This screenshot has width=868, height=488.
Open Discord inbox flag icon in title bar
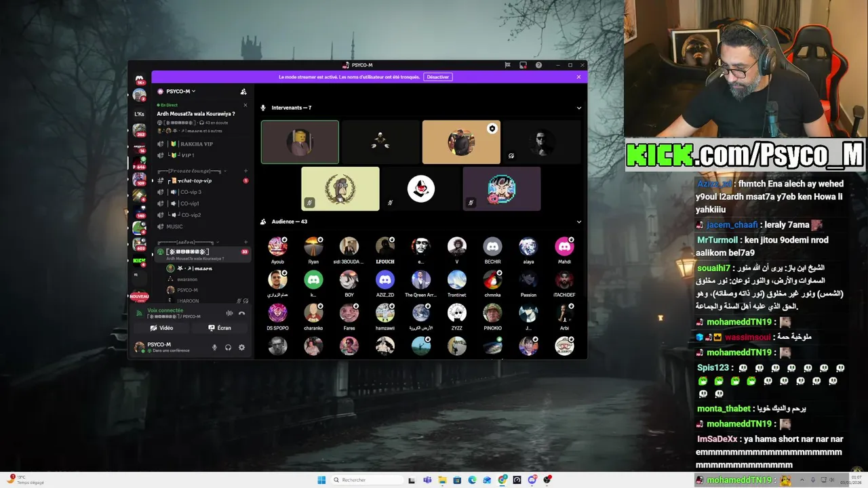[x=507, y=65]
